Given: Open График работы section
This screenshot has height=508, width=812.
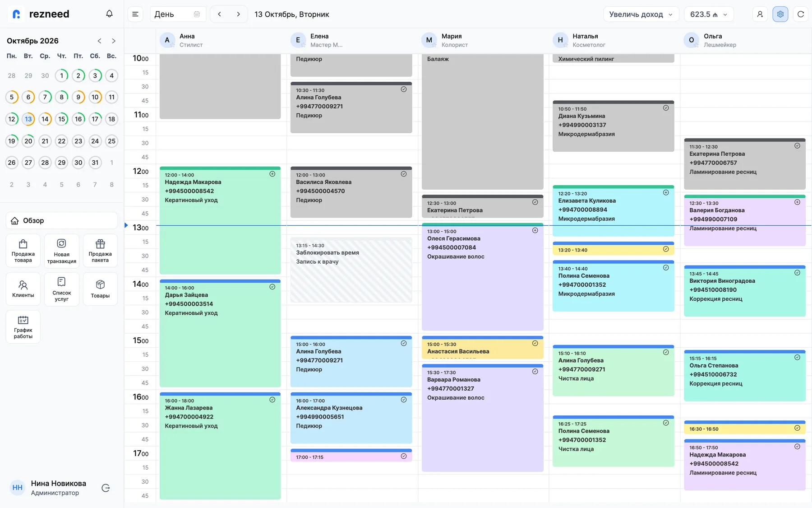Looking at the screenshot, I should point(23,327).
